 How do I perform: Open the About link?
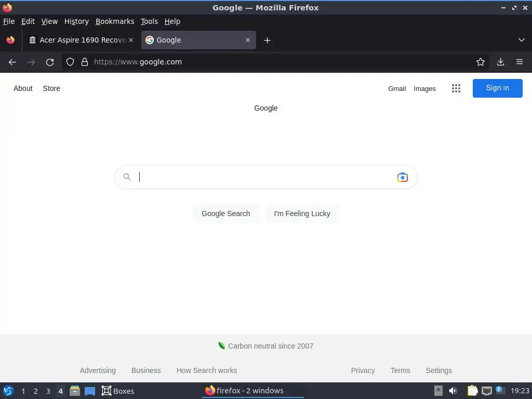[x=23, y=88]
